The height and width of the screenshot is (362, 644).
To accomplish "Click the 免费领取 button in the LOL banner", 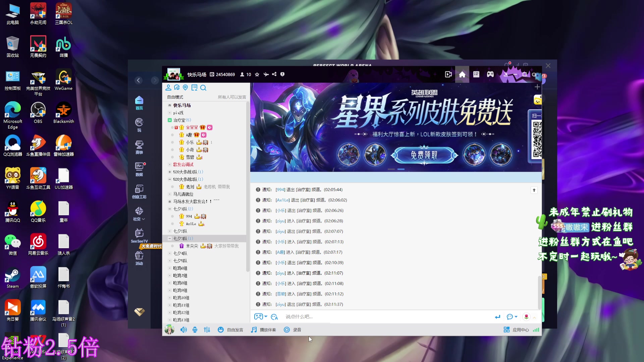I will pos(425,155).
